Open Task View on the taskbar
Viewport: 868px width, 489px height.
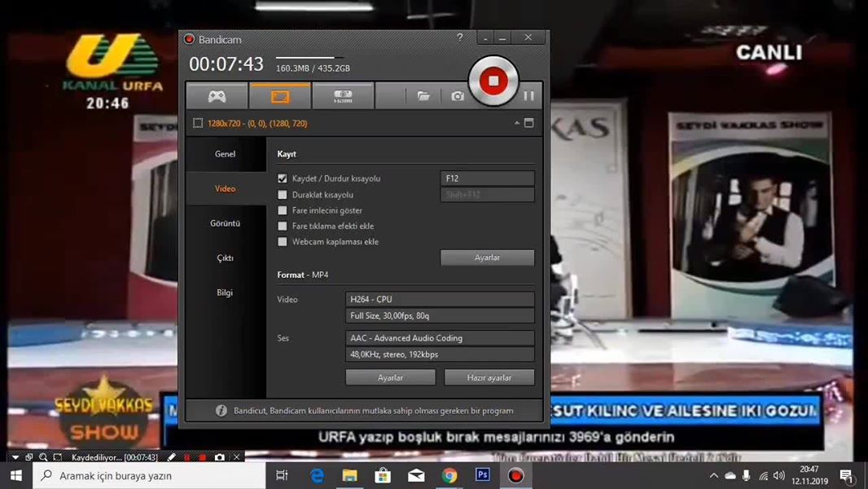pos(282,476)
